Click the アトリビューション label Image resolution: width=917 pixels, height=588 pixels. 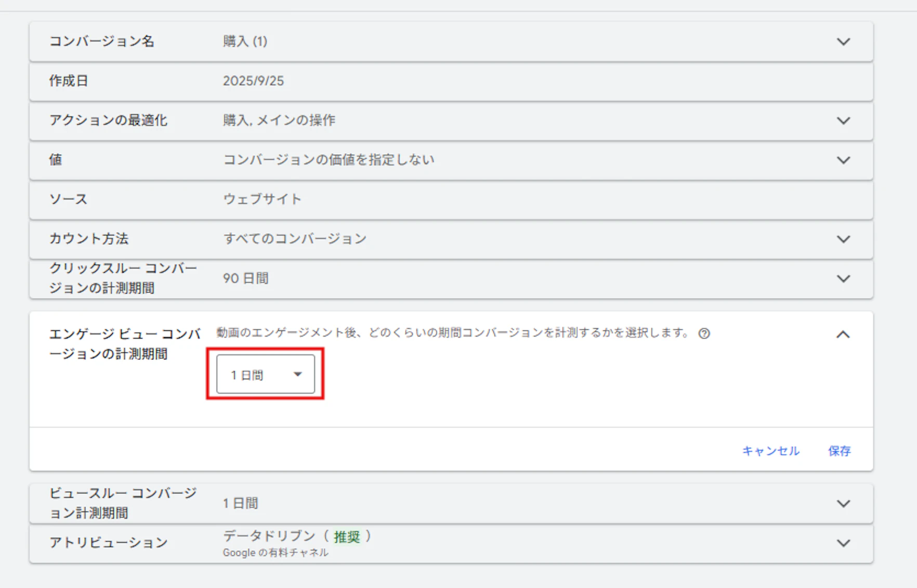(x=109, y=543)
